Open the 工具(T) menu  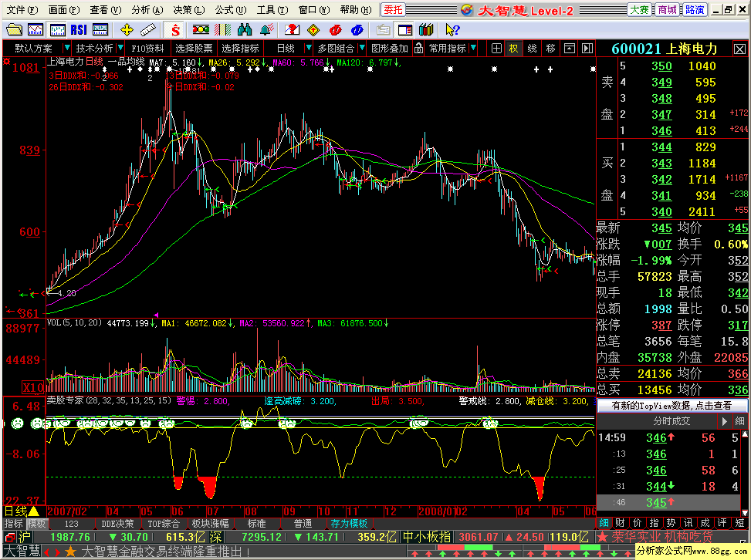[x=272, y=9]
